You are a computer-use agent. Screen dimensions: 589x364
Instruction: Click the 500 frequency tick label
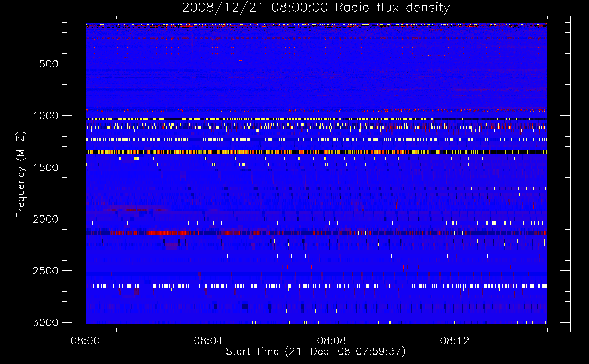click(x=49, y=64)
